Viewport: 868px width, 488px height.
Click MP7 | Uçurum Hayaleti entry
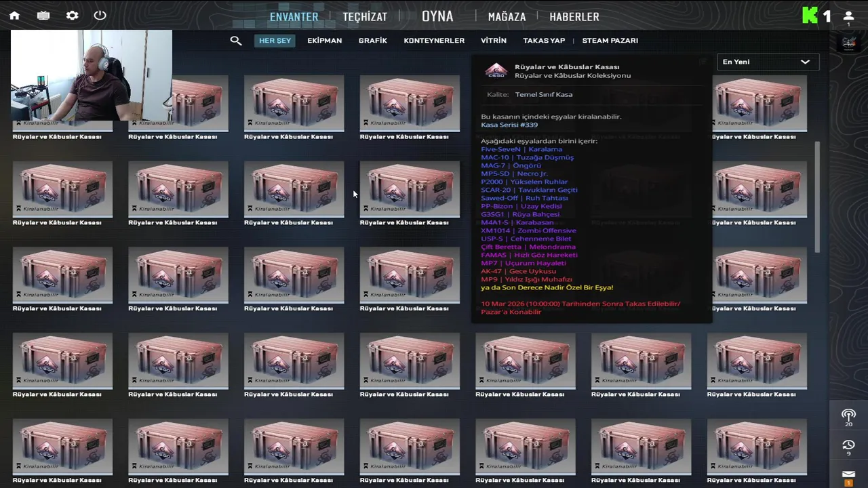(x=523, y=263)
